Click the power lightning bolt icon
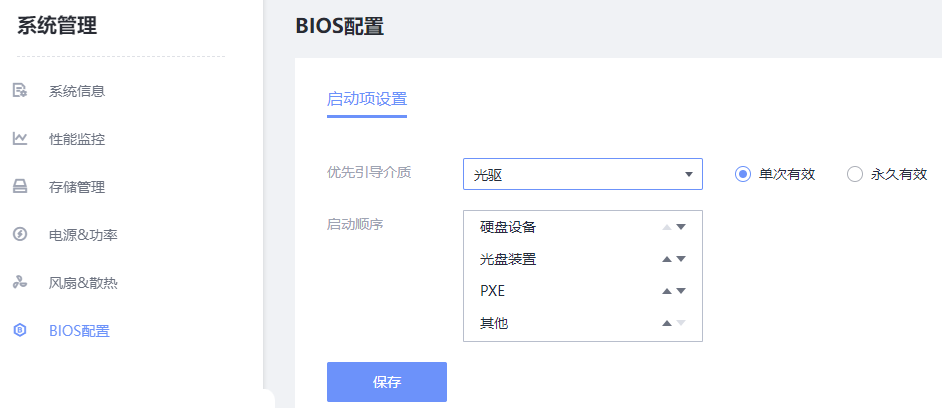This screenshot has width=942, height=408. (x=19, y=235)
